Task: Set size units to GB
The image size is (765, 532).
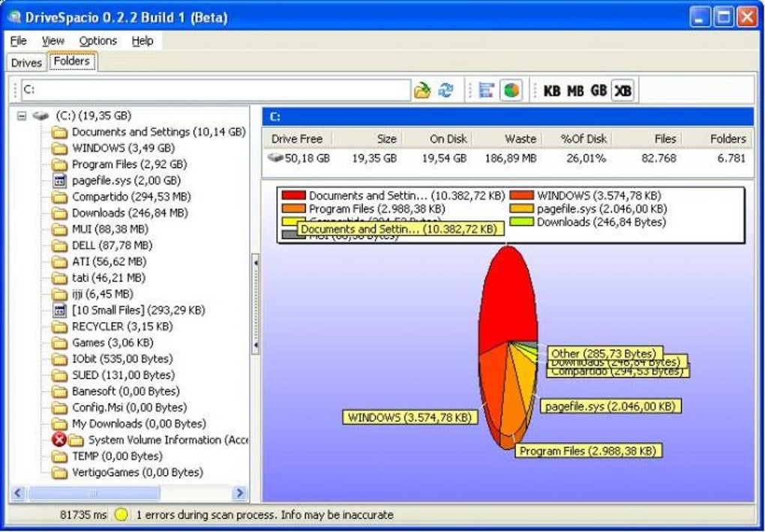Action: tap(598, 91)
